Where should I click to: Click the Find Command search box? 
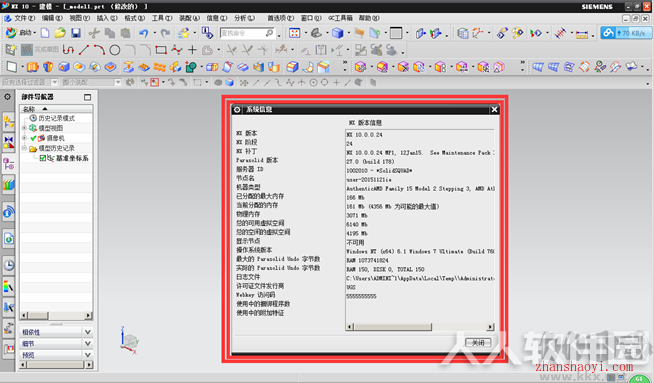pyautogui.click(x=247, y=33)
